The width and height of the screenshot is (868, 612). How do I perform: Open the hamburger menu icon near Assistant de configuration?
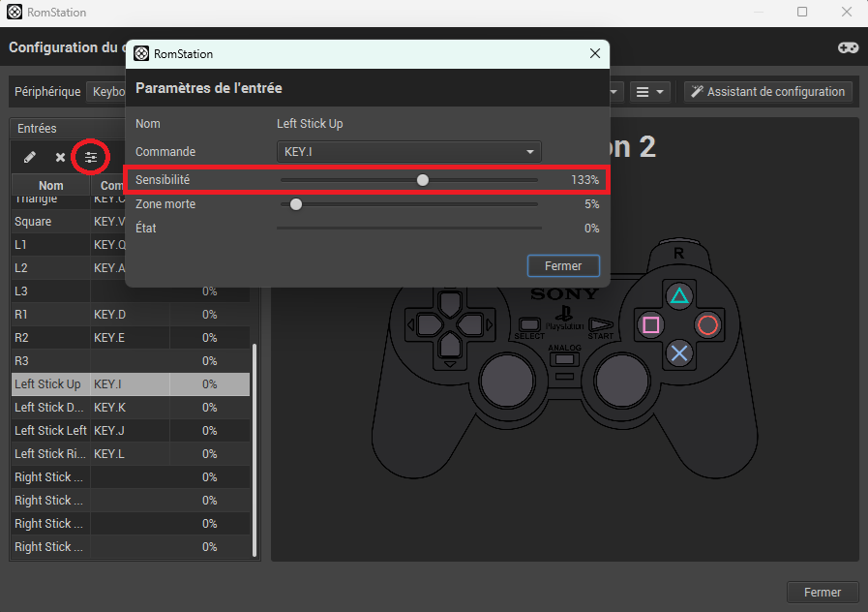[x=641, y=91]
